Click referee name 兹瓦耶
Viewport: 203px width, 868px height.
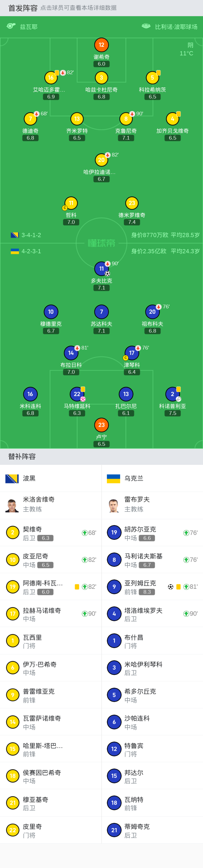tap(29, 26)
